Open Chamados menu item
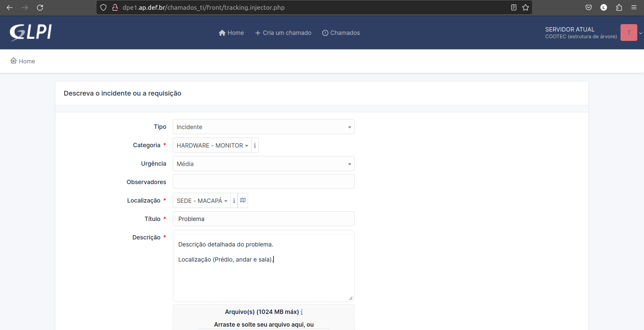Image resolution: width=644 pixels, height=330 pixels. click(341, 33)
